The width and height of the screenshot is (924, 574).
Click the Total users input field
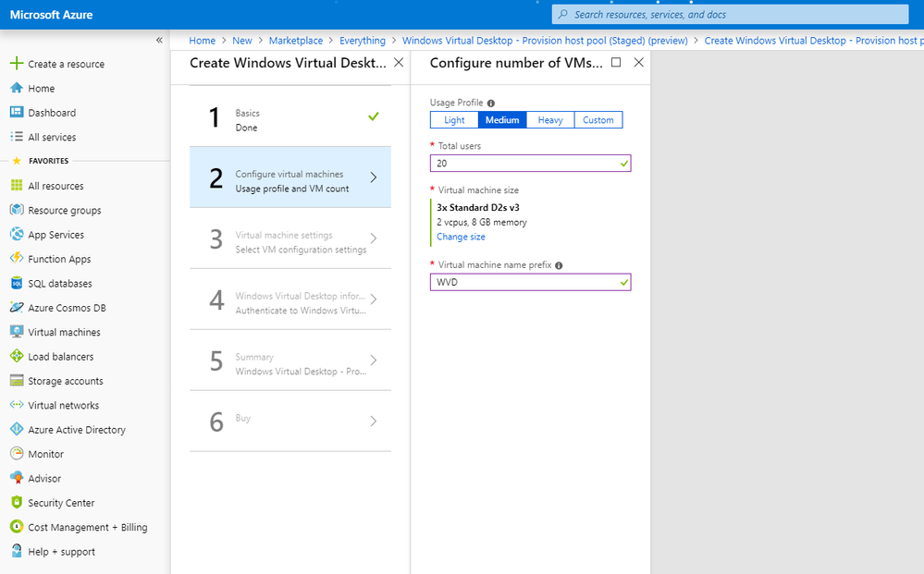tap(530, 163)
